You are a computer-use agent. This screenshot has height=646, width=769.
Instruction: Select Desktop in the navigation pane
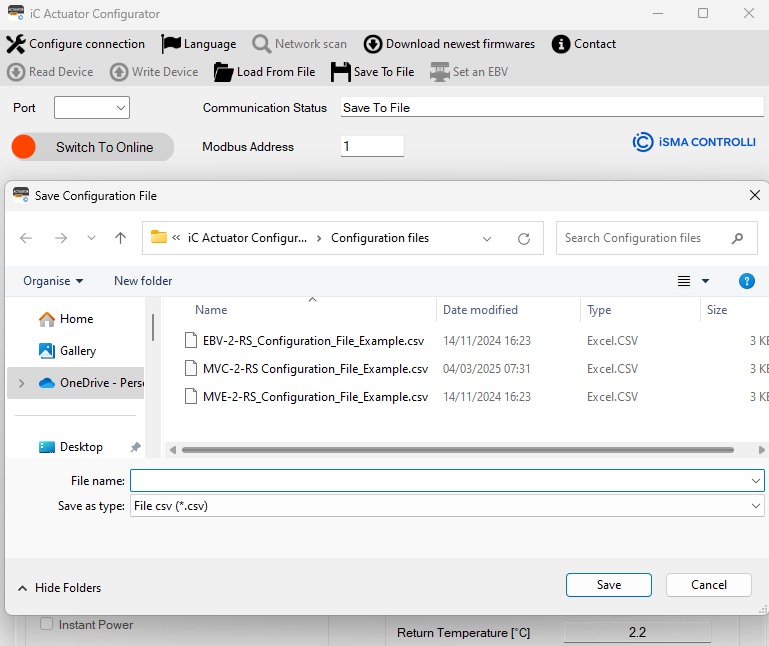(x=81, y=447)
